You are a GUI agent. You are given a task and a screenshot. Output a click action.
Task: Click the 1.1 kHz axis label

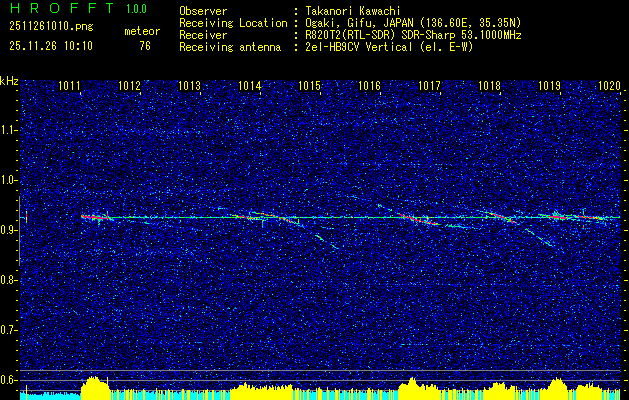8,130
